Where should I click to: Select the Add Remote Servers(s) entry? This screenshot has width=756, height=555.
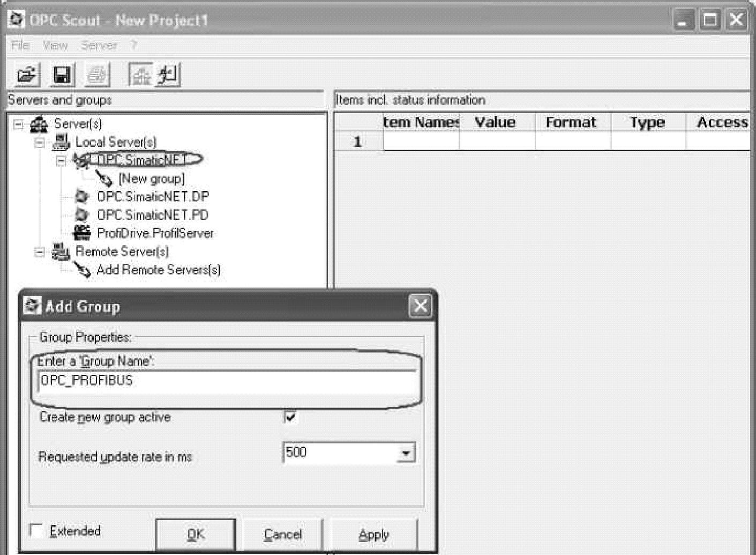coord(159,269)
